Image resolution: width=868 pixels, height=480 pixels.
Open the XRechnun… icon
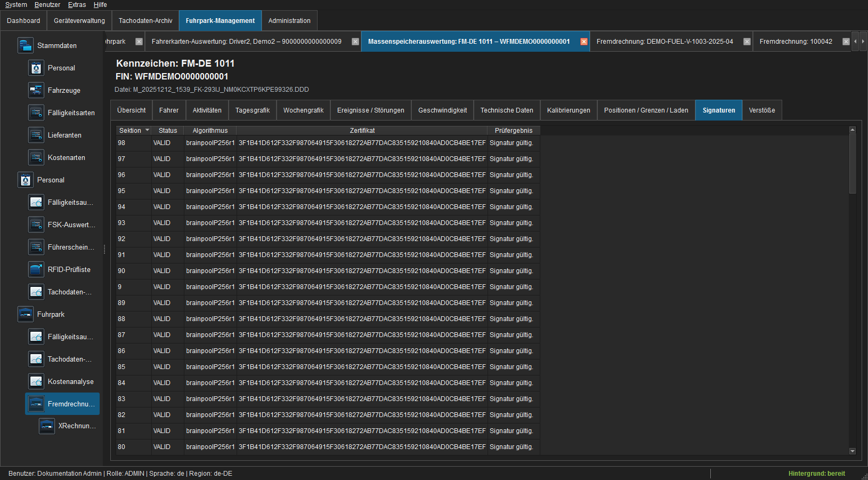47,426
